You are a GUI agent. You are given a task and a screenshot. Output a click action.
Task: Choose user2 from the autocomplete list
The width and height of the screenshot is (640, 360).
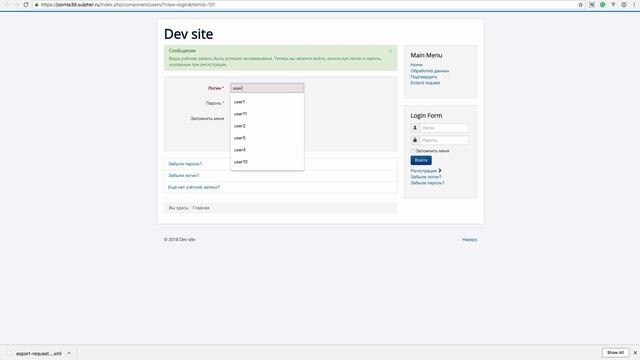tap(267, 126)
